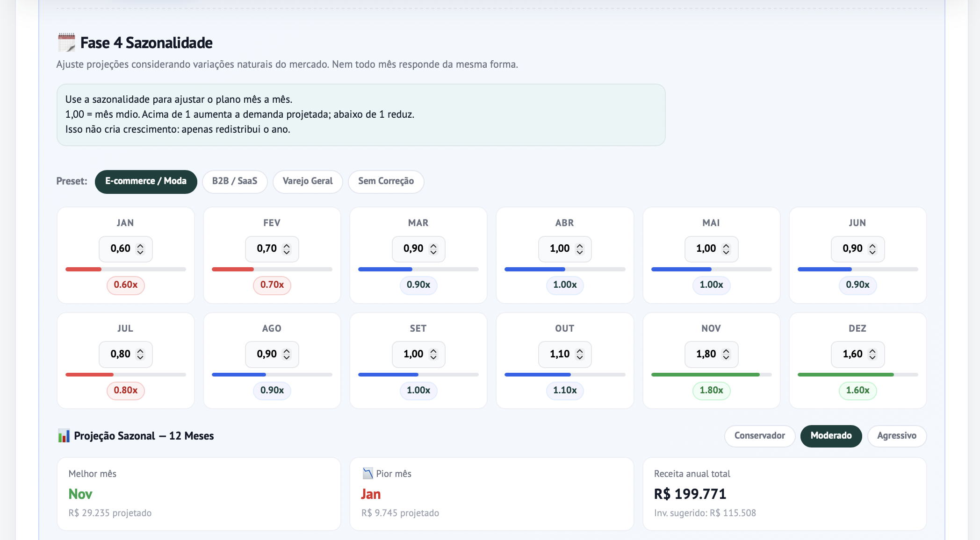Viewport: 980px width, 540px height.
Task: Focus the SET value input field
Action: pos(413,355)
